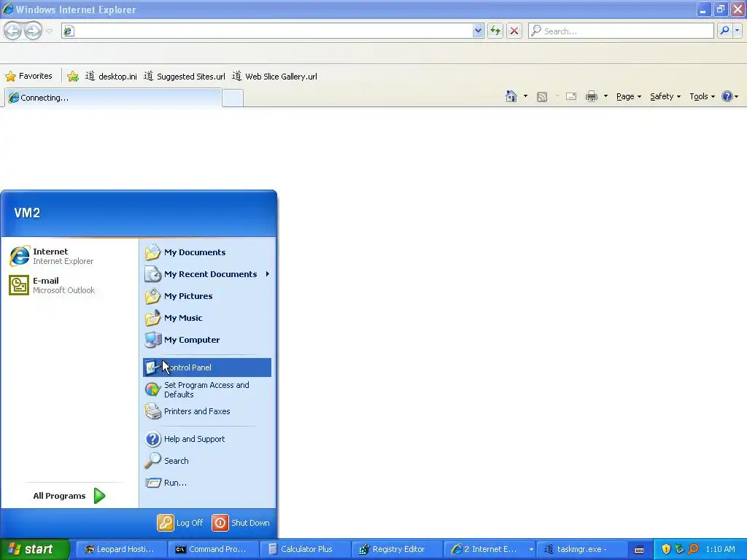Image resolution: width=747 pixels, height=560 pixels.
Task: Click the browser Forward arrow button
Action: 33,31
